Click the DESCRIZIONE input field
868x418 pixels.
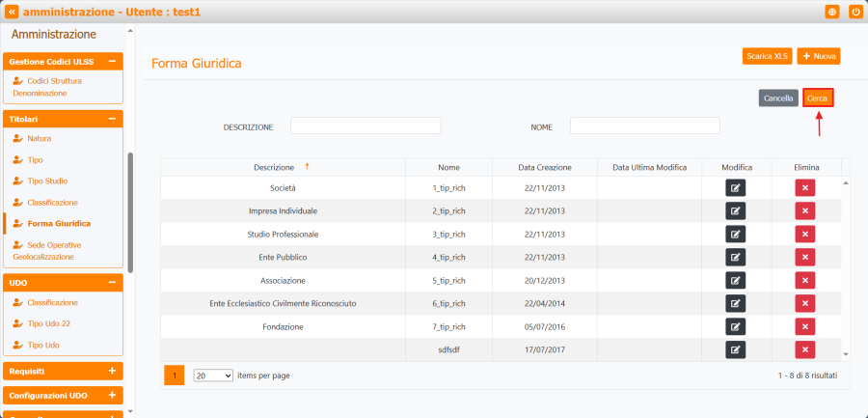point(366,125)
